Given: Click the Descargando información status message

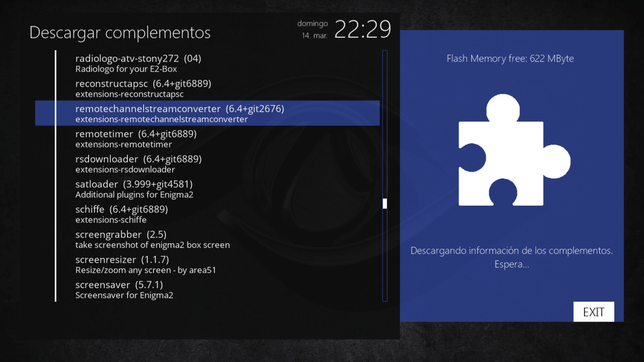Looking at the screenshot, I should (x=511, y=257).
